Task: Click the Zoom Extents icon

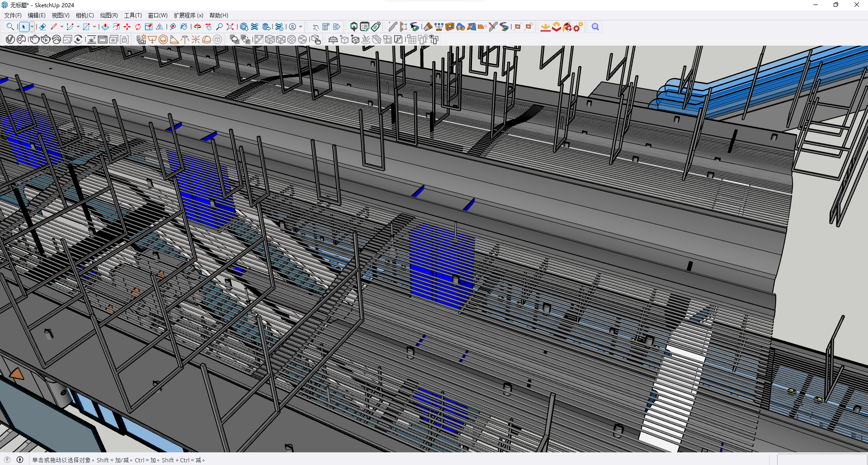Action: click(230, 27)
